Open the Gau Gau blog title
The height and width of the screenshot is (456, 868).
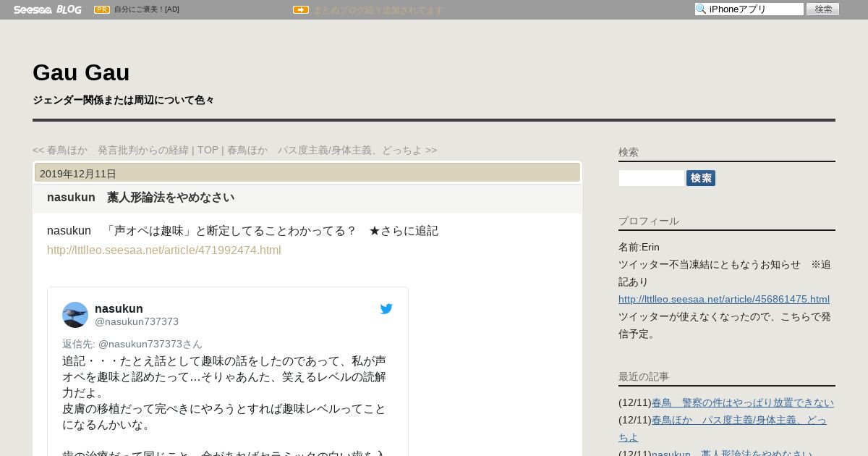[81, 72]
